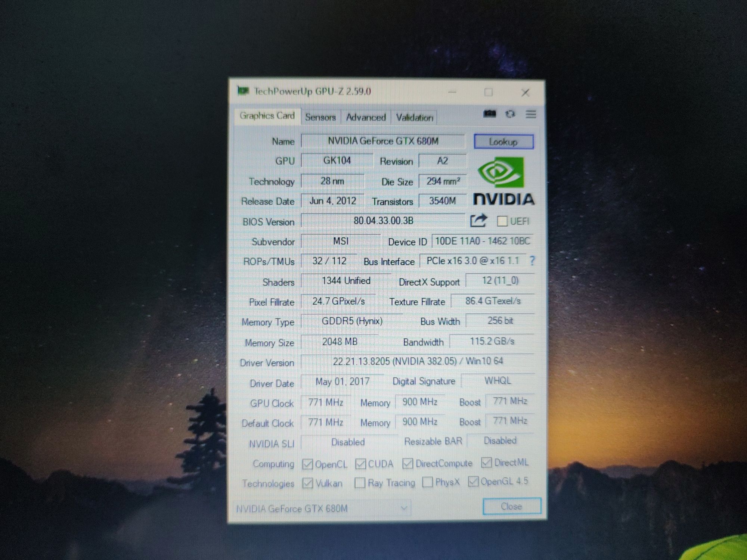Click the NVIDIA logo image
The width and height of the screenshot is (747, 560).
point(504,181)
